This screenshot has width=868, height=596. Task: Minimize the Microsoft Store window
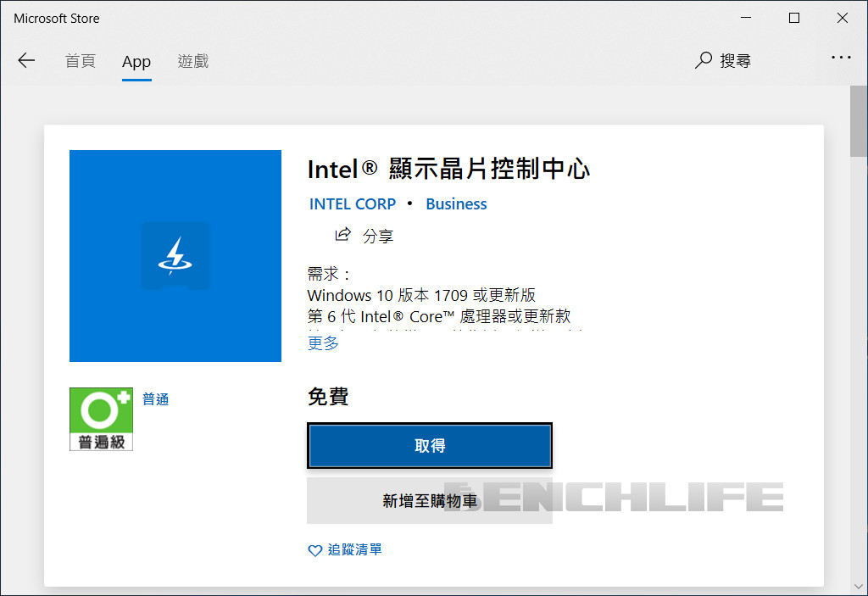(x=746, y=18)
